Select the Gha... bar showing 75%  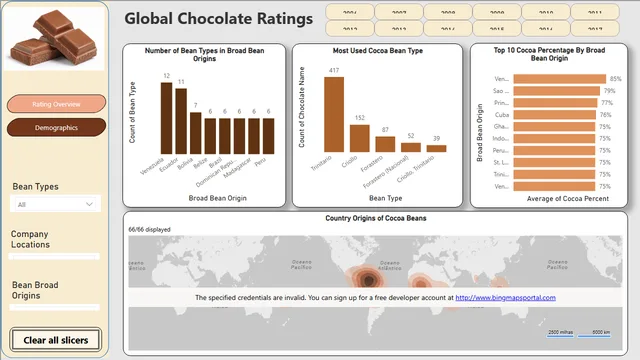point(554,127)
